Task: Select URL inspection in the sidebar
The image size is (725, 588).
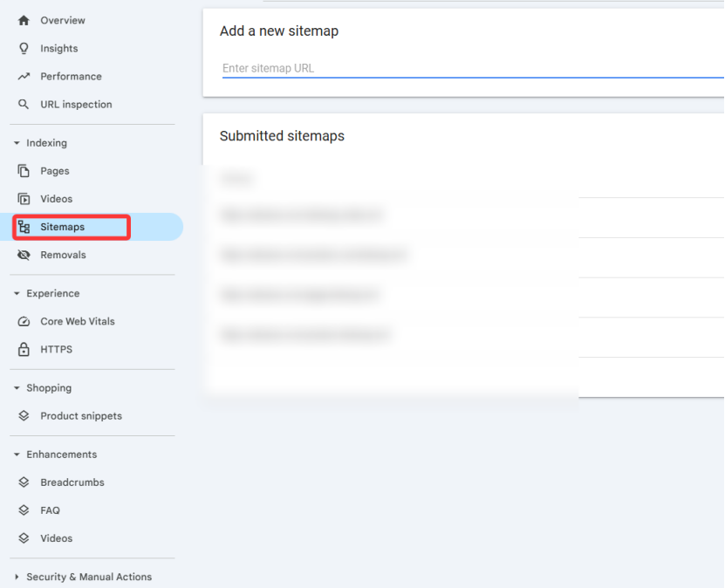Action: (76, 105)
